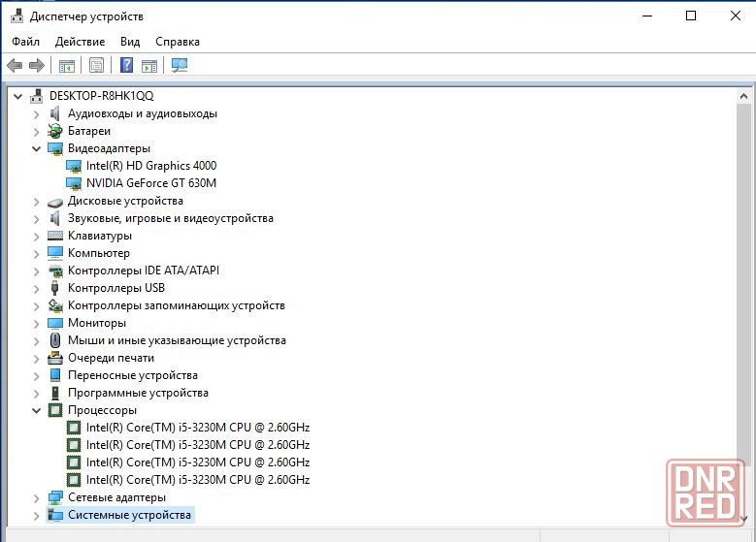Select the Контроллеры USB label
The height and width of the screenshot is (542, 756).
116,288
